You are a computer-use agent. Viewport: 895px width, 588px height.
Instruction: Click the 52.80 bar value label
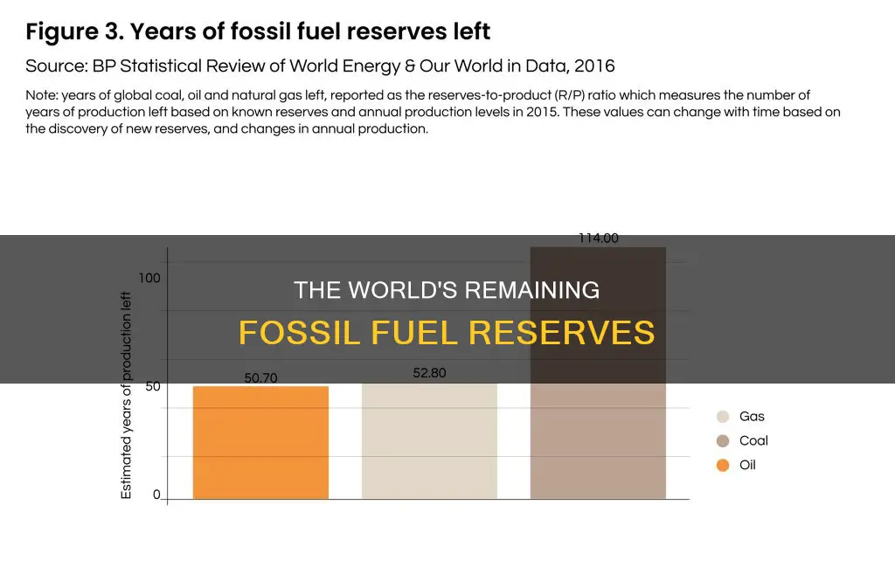pos(429,373)
